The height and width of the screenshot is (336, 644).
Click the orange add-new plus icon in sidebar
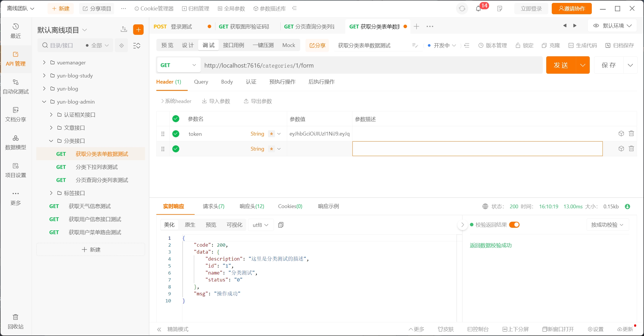click(138, 30)
